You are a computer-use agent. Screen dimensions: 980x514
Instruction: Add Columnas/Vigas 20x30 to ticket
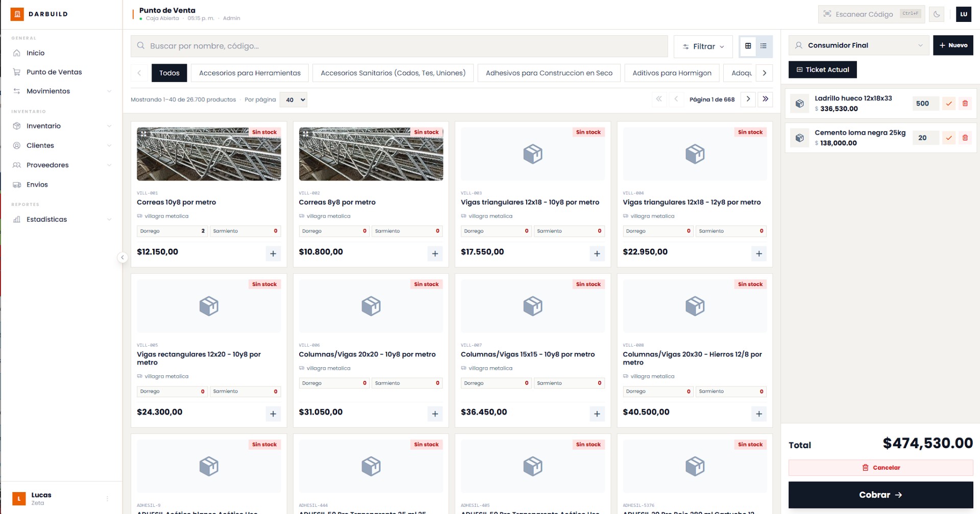coord(759,414)
